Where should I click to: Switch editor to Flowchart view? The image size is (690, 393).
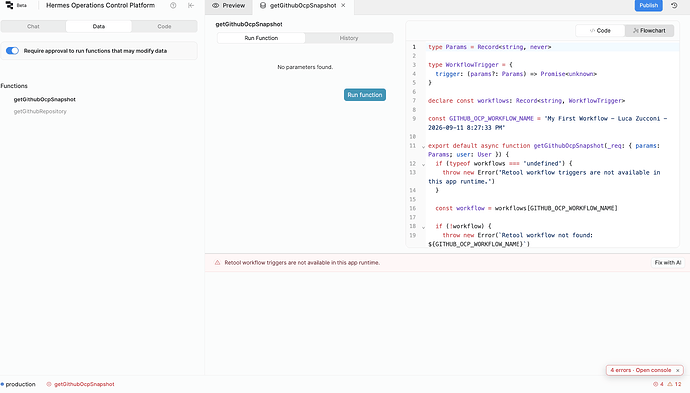click(x=649, y=31)
